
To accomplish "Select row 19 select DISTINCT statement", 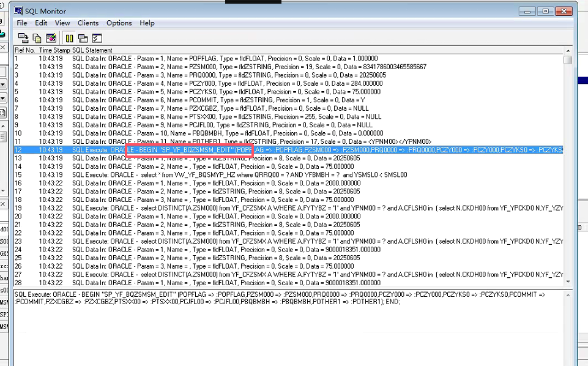I will tap(288, 207).
